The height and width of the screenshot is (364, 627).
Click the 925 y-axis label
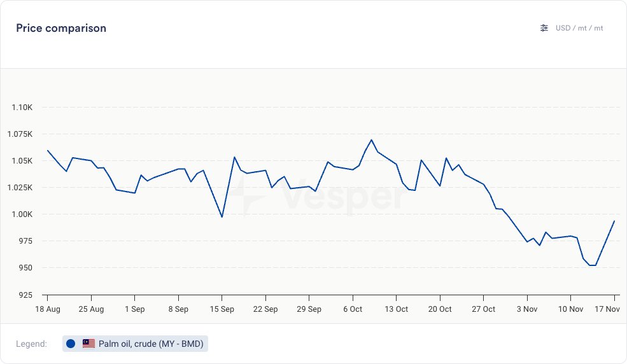pyautogui.click(x=26, y=295)
